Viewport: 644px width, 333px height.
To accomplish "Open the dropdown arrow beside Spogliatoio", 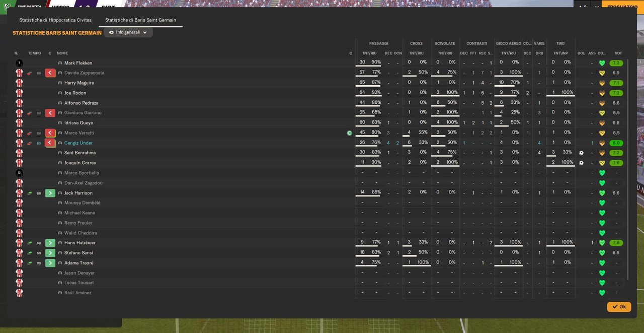I will (x=597, y=7).
